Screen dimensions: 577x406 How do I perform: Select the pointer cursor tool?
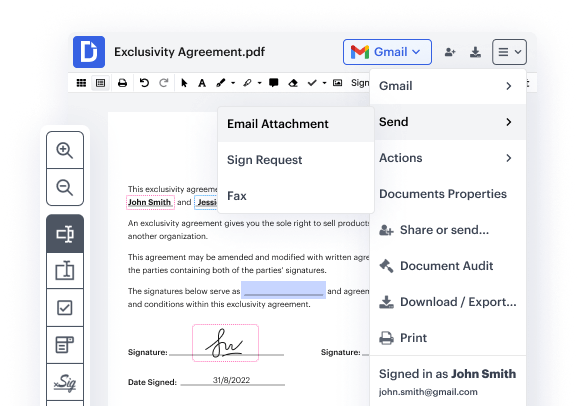tap(184, 83)
